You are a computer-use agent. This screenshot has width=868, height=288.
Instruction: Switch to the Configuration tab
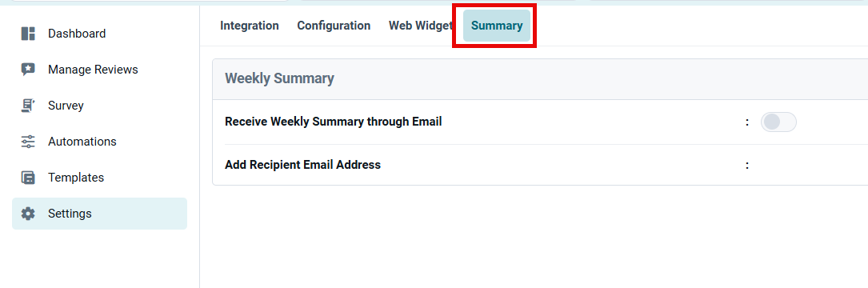pyautogui.click(x=334, y=26)
